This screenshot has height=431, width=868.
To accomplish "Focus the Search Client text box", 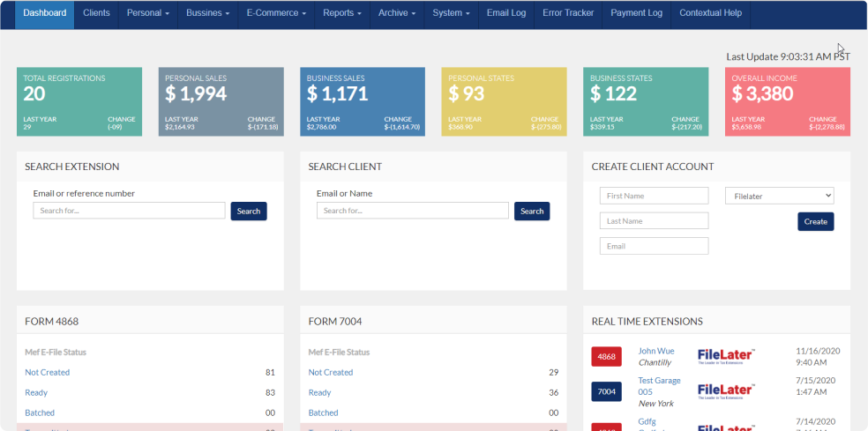I will [x=412, y=212].
